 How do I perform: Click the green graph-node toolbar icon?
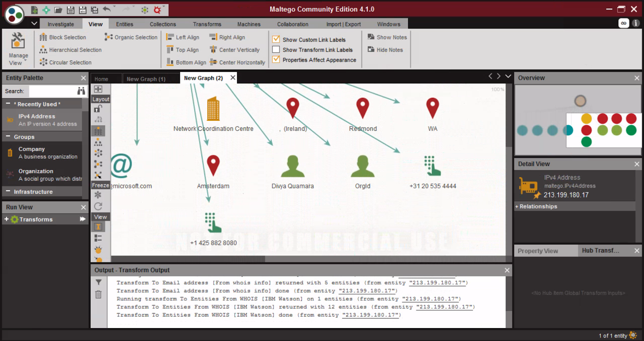(145, 10)
